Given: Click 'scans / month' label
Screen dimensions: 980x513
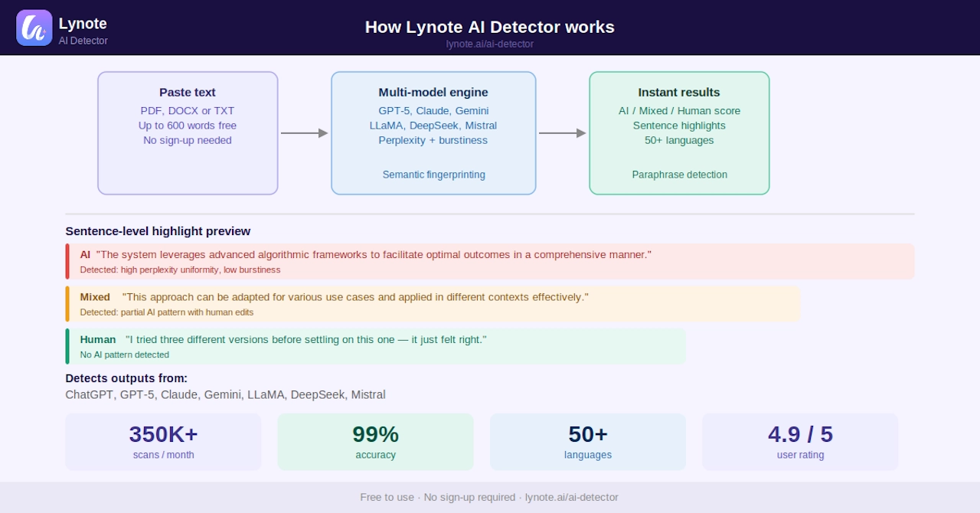Looking at the screenshot, I should [x=163, y=455].
